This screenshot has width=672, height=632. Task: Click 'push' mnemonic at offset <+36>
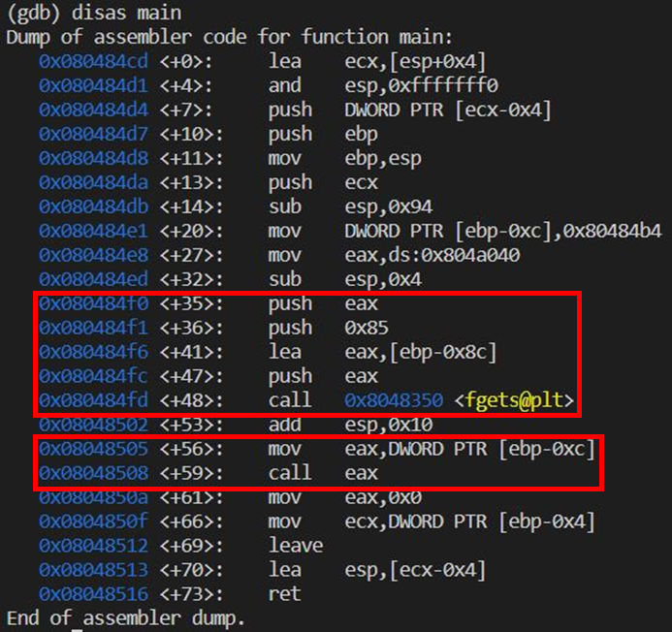pos(290,329)
